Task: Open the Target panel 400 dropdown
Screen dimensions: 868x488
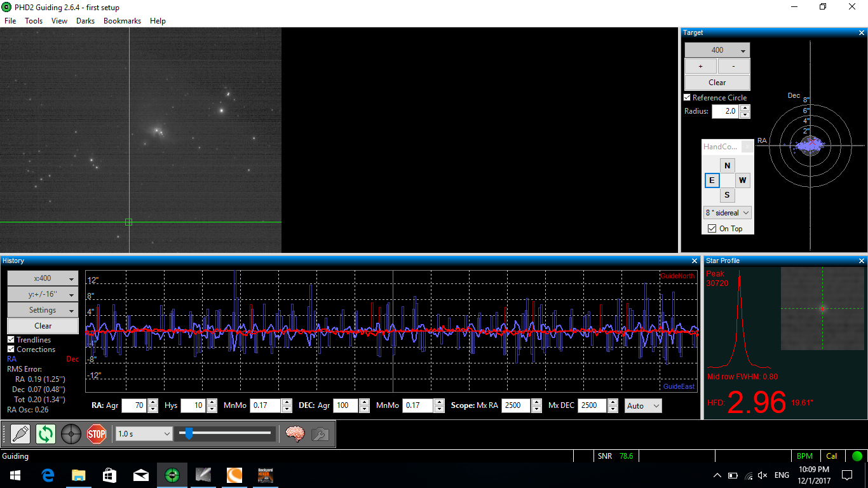Action: [717, 50]
